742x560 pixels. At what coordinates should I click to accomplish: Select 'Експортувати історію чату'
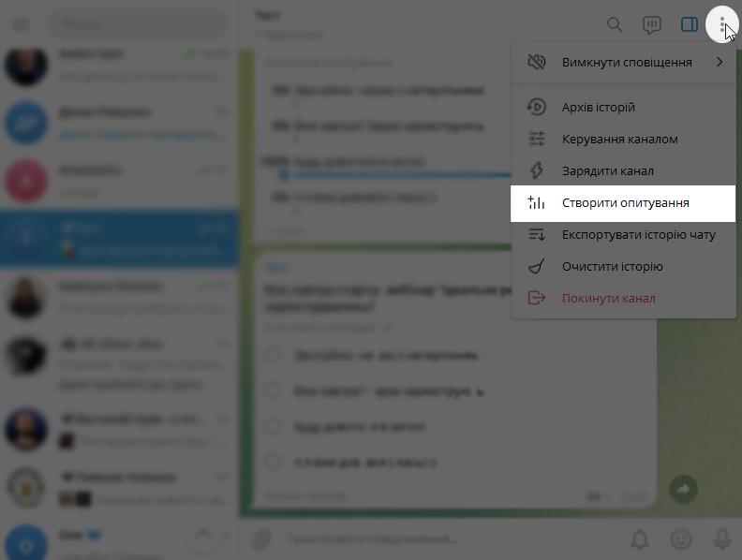623,234
